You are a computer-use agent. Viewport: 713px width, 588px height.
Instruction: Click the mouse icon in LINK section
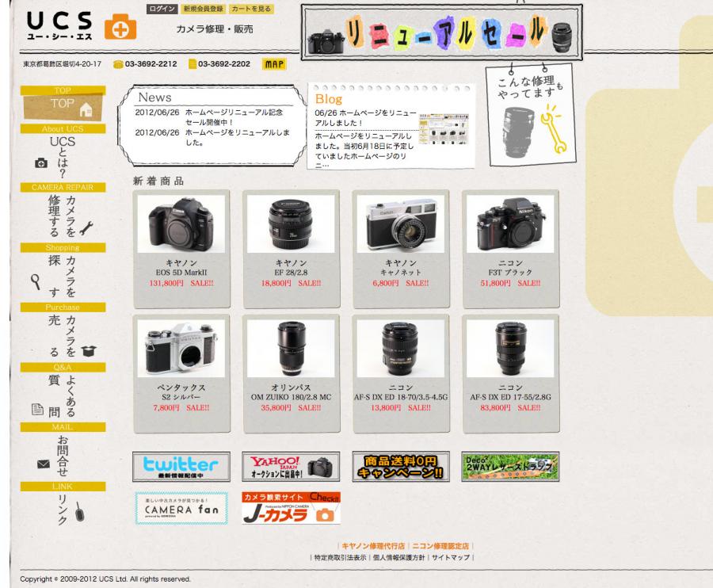[79, 512]
